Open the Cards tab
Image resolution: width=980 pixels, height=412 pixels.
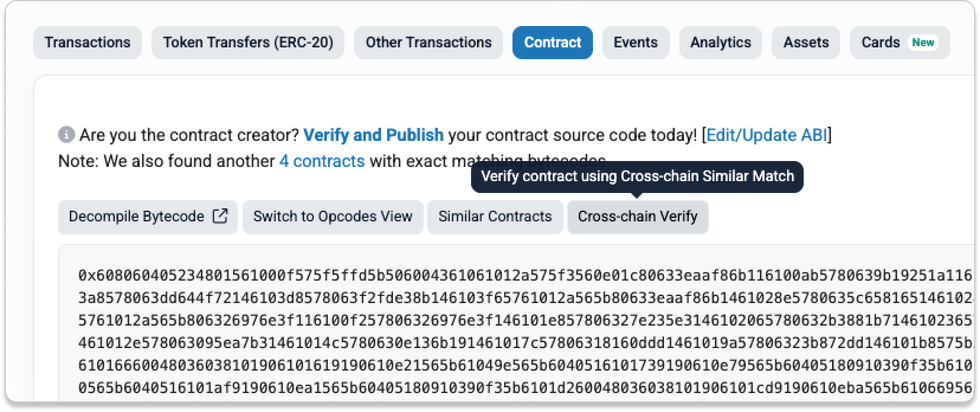pyautogui.click(x=881, y=43)
